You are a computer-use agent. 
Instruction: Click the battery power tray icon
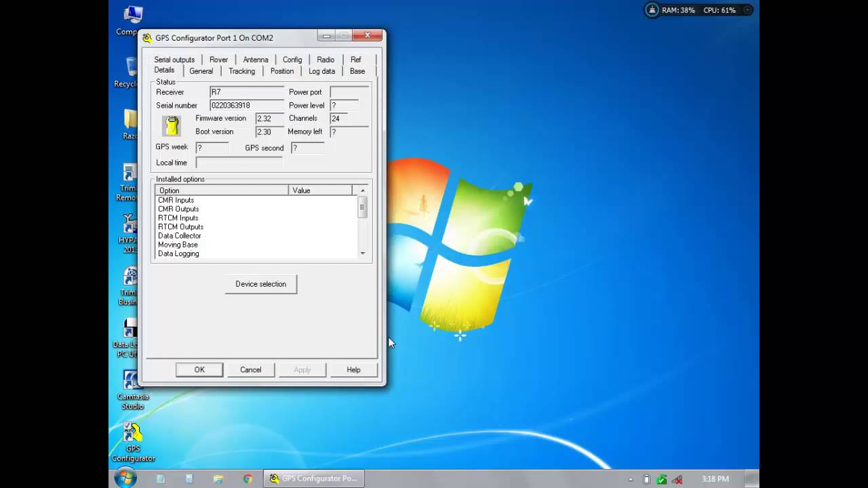point(646,479)
